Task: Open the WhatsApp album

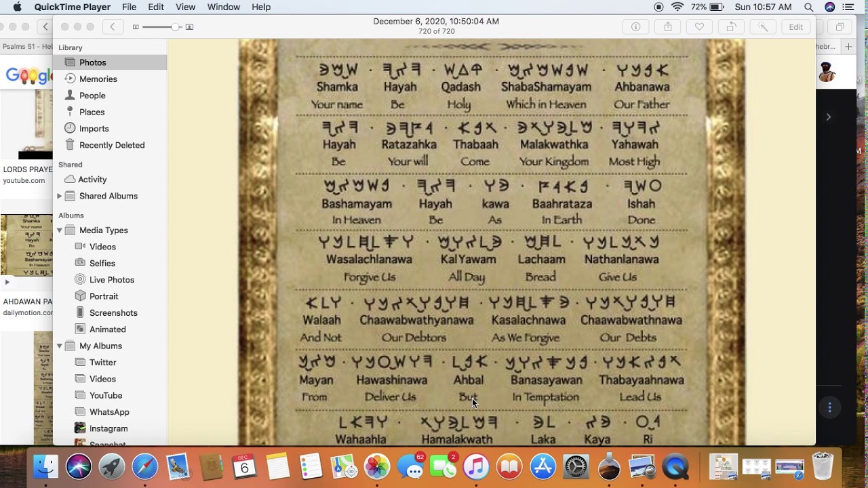Action: 110,412
